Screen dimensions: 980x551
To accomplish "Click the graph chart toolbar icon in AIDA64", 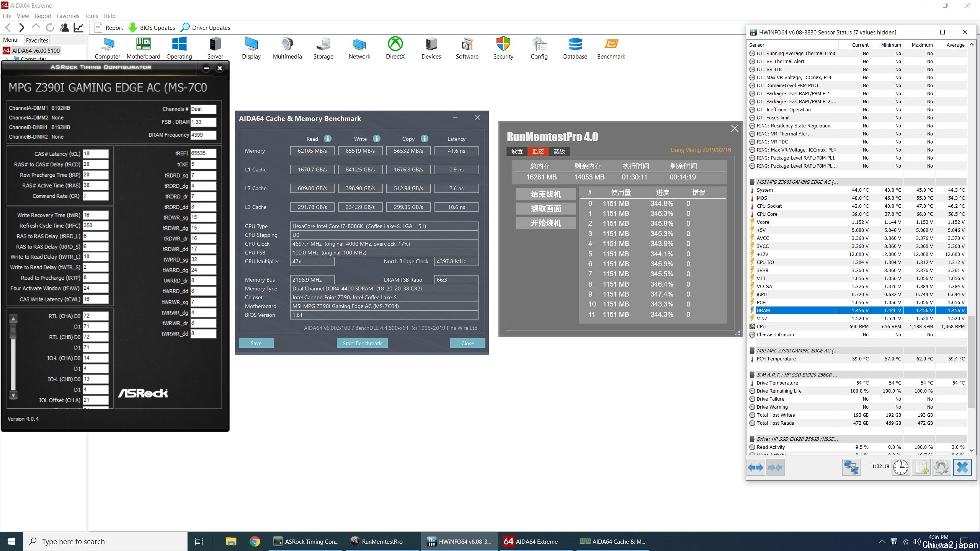I will tap(78, 28).
